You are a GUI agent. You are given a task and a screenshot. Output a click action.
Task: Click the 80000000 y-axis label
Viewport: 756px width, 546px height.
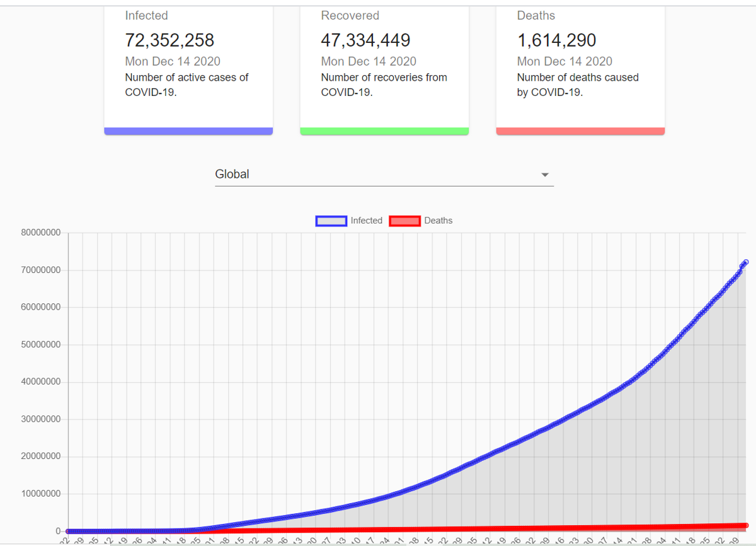point(40,233)
